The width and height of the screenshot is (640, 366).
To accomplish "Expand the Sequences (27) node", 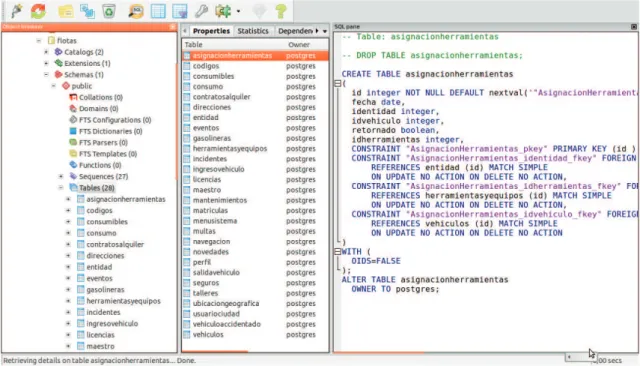I will pos(61,176).
